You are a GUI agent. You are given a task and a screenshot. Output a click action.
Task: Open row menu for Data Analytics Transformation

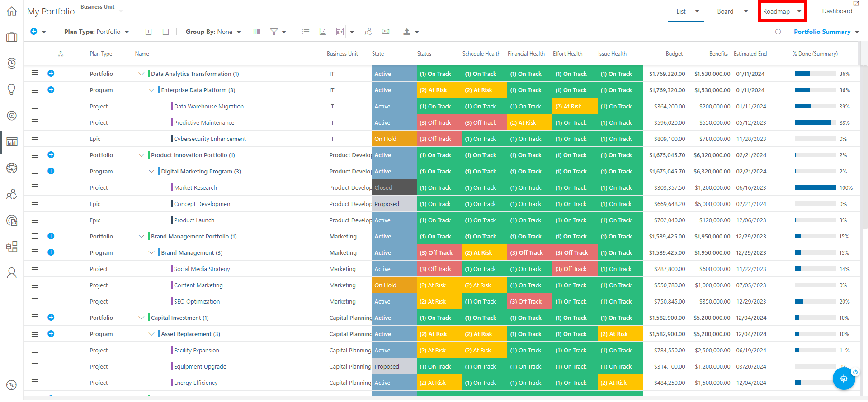(35, 74)
